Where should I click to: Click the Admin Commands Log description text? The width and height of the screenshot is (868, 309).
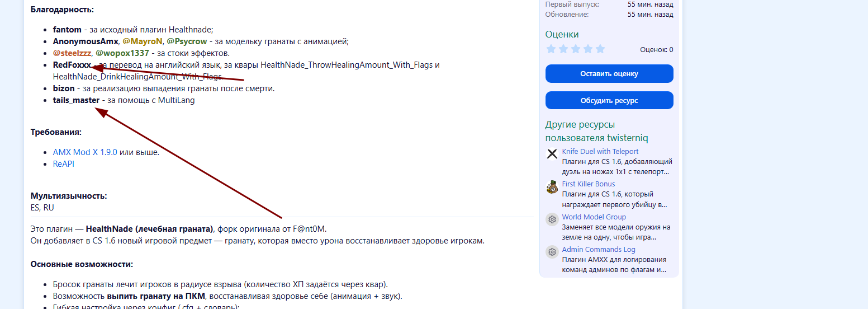(x=614, y=265)
